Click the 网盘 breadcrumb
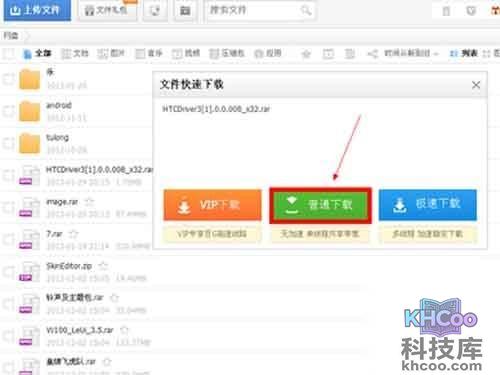This screenshot has height=375, width=500. (11, 36)
